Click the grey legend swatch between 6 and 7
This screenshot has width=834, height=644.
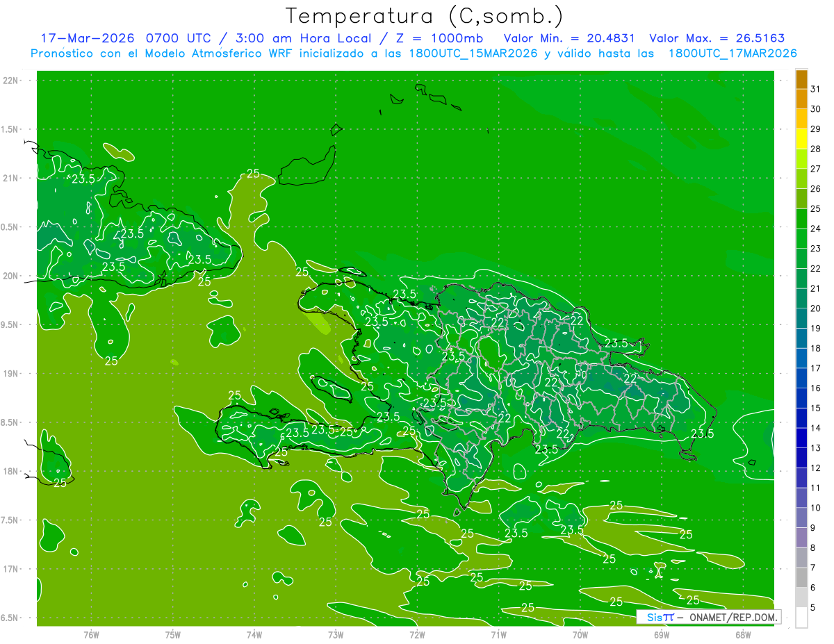pos(801,578)
